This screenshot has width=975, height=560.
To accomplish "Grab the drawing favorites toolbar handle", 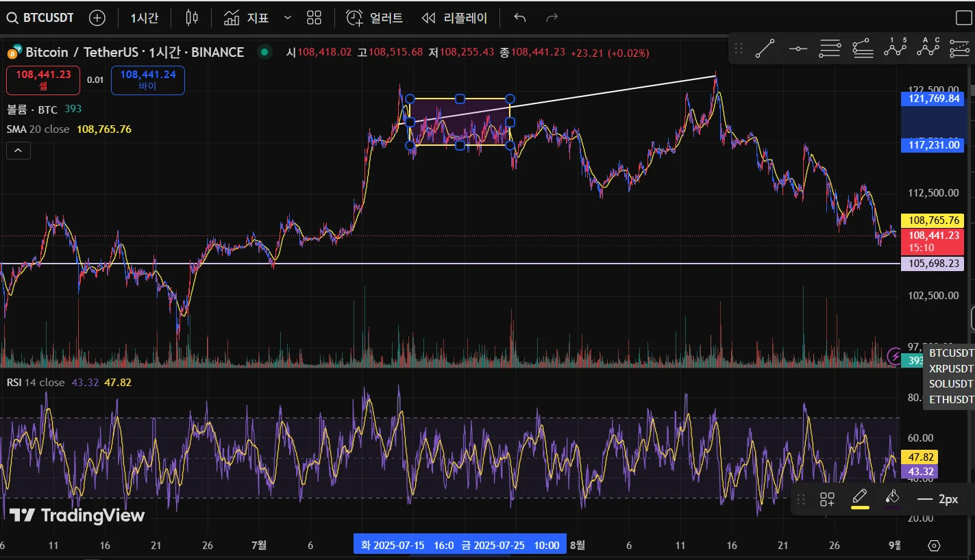I will coord(739,49).
